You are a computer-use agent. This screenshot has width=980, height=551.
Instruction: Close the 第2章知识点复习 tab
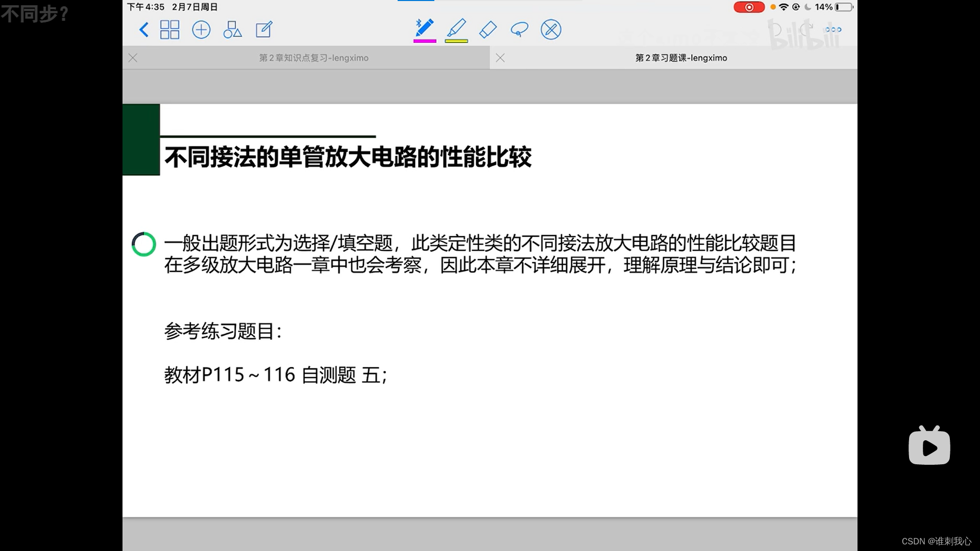point(133,58)
